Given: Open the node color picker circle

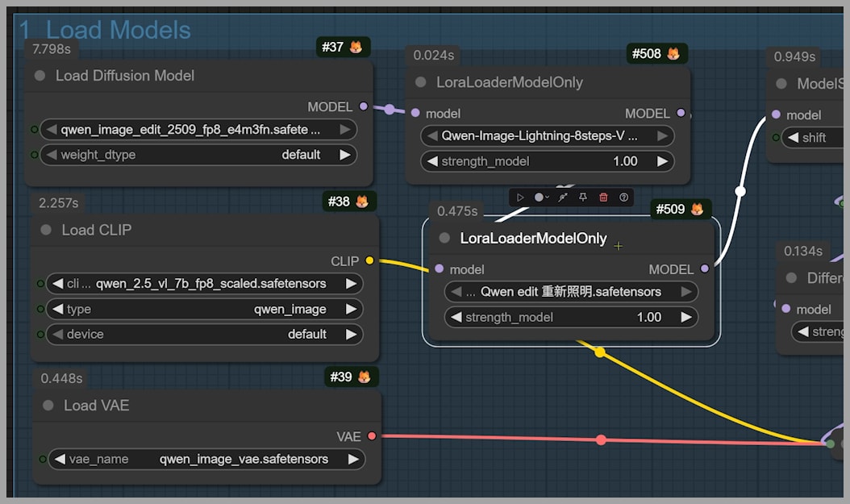Looking at the screenshot, I should click(x=540, y=198).
